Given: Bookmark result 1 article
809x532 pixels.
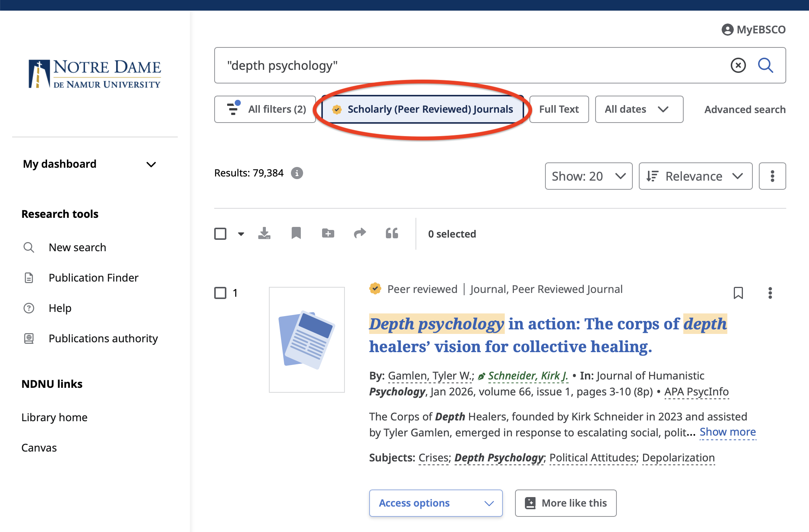Looking at the screenshot, I should tap(738, 293).
